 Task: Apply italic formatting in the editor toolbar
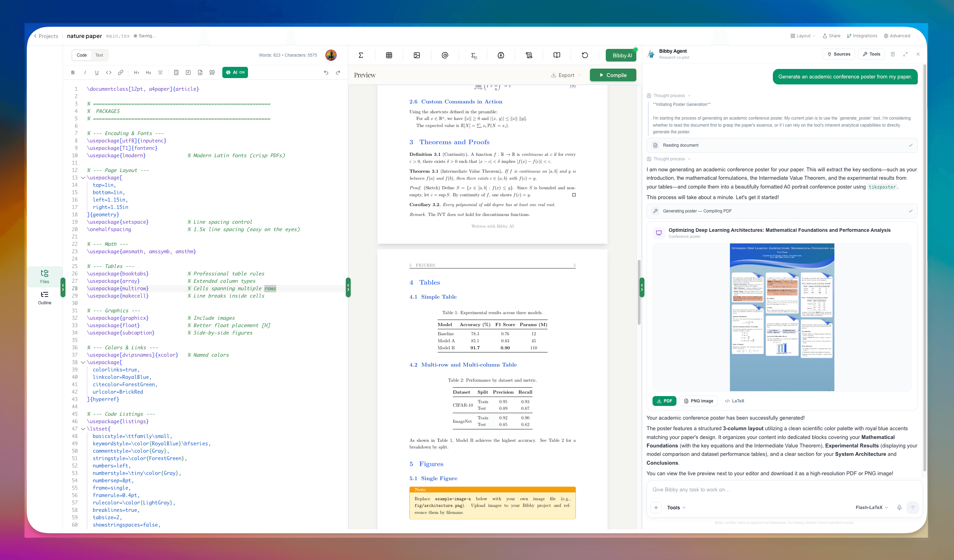pos(85,72)
